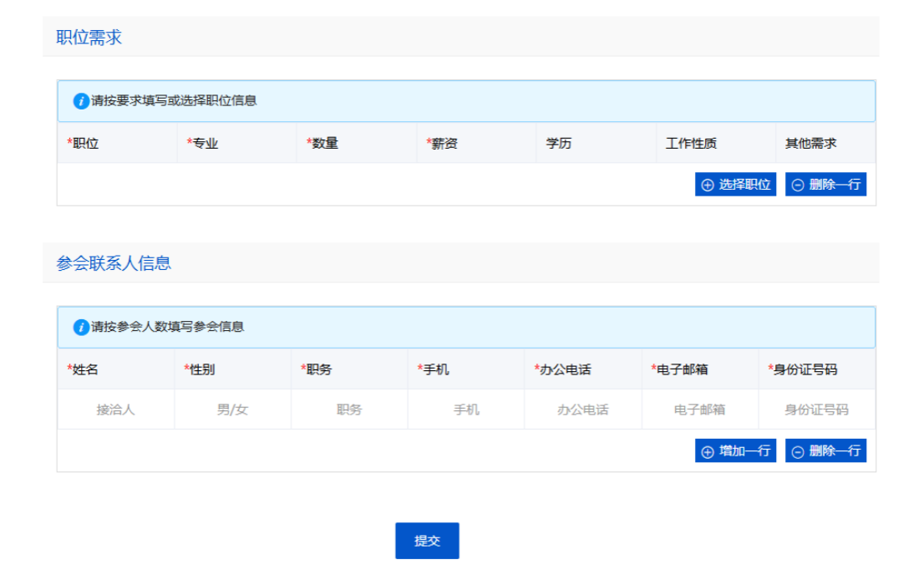
Task: Submit the form with the 提交 button
Action: coord(427,541)
